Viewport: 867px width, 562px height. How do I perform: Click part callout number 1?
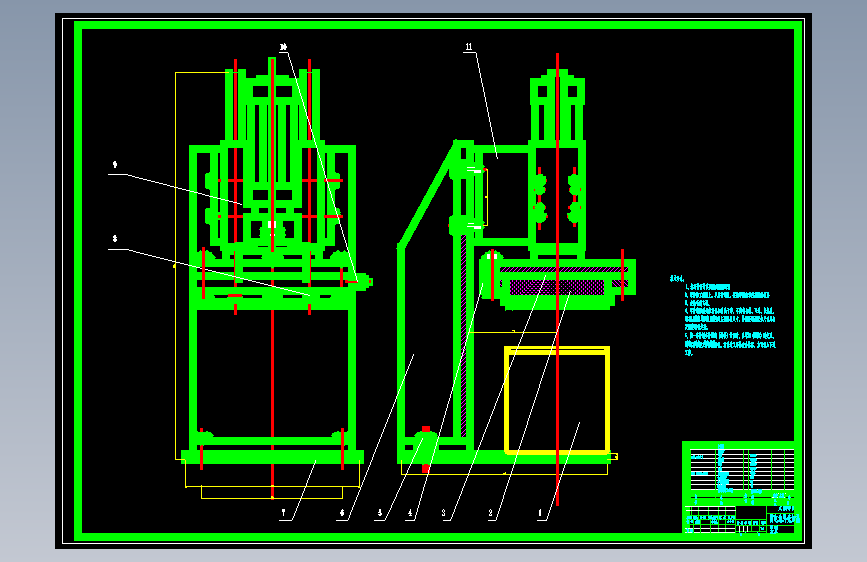[540, 513]
